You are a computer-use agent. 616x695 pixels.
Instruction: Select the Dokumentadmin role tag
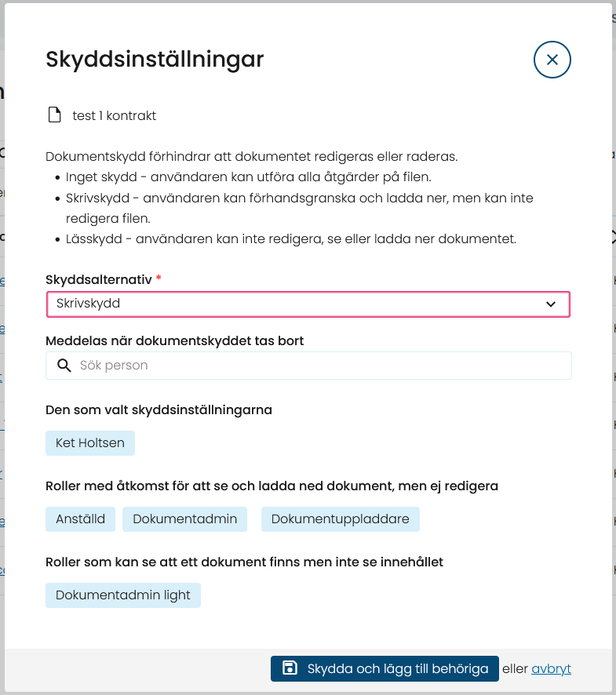184,519
